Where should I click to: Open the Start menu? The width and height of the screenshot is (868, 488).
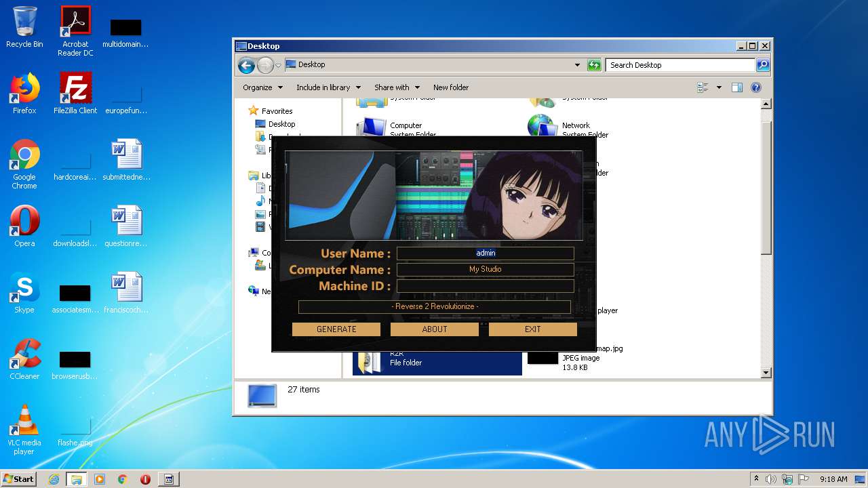[18, 479]
